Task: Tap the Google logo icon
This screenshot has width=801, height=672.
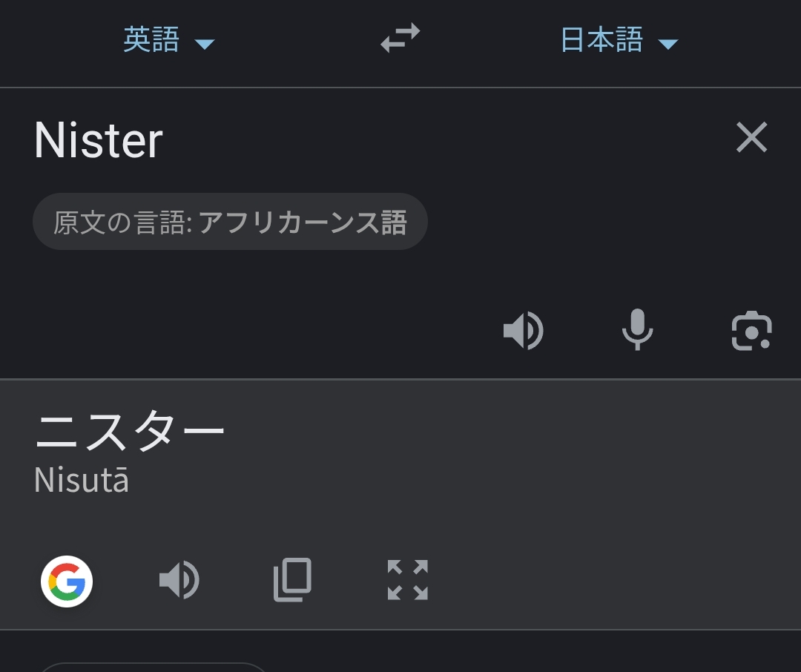Action: (x=67, y=582)
